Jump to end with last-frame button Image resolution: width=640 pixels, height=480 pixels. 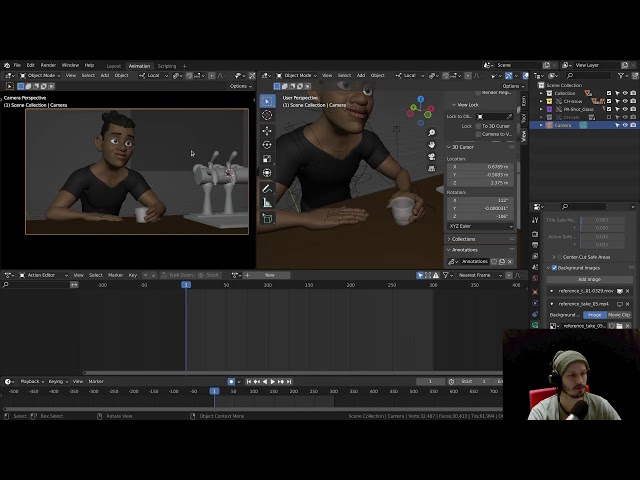tap(289, 382)
